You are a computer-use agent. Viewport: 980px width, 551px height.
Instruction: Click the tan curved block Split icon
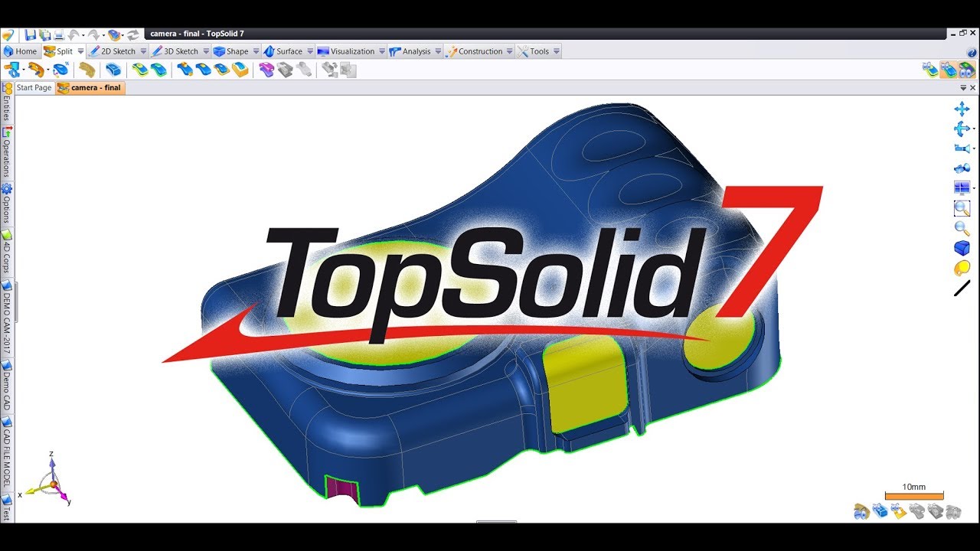click(x=87, y=70)
